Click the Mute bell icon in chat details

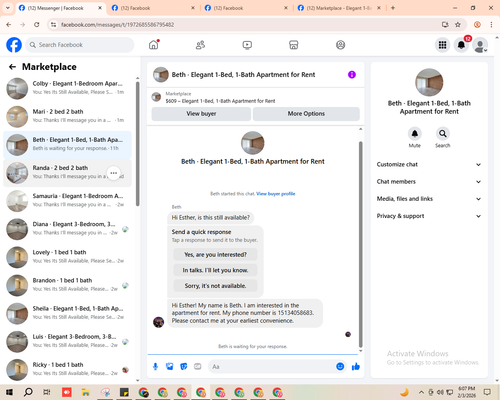(x=415, y=134)
